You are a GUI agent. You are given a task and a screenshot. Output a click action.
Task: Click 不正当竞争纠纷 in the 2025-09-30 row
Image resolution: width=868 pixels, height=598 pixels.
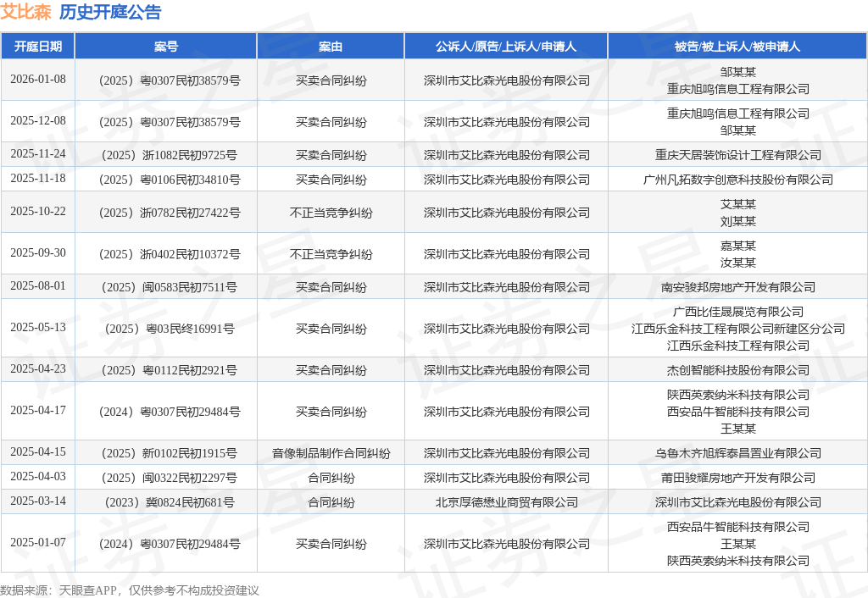[x=331, y=254]
